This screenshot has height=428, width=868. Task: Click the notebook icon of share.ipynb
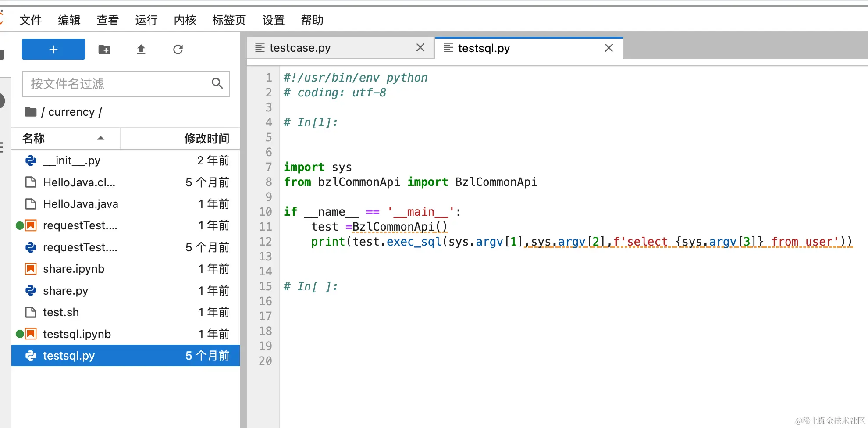pos(31,269)
